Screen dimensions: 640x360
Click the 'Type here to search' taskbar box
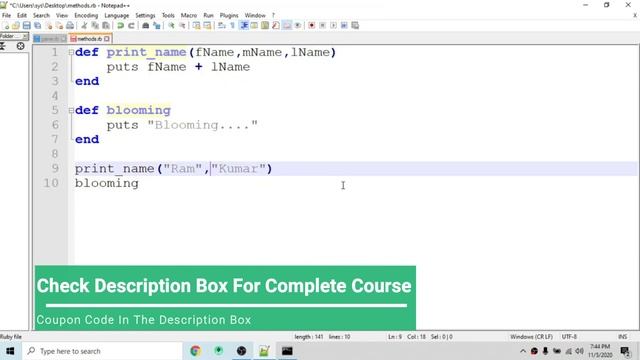point(102,351)
